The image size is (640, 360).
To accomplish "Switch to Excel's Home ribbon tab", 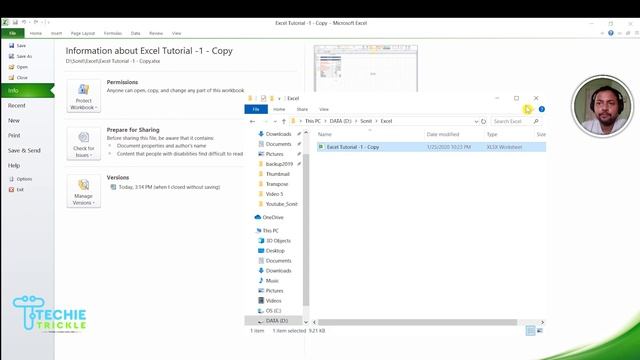I will pyautogui.click(x=36, y=33).
